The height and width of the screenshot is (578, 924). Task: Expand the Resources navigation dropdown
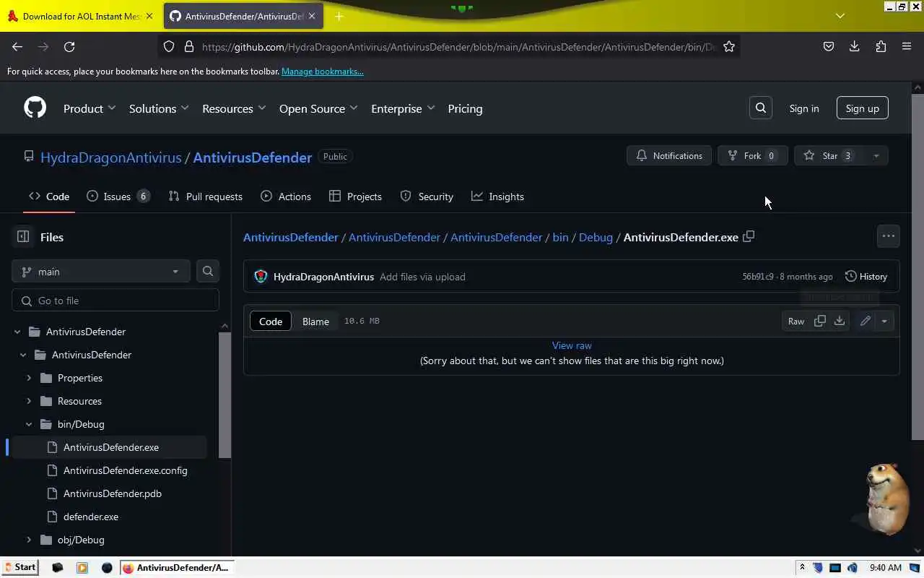coord(234,108)
